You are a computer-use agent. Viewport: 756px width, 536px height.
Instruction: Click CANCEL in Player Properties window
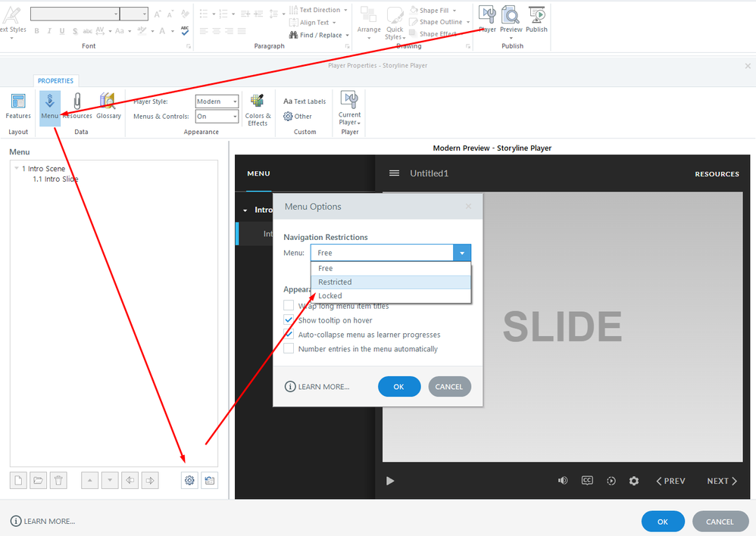pyautogui.click(x=720, y=522)
